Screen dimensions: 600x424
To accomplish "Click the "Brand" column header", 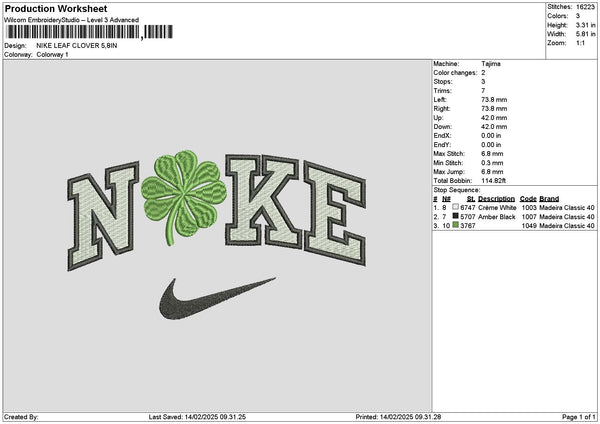I will click(x=549, y=199).
